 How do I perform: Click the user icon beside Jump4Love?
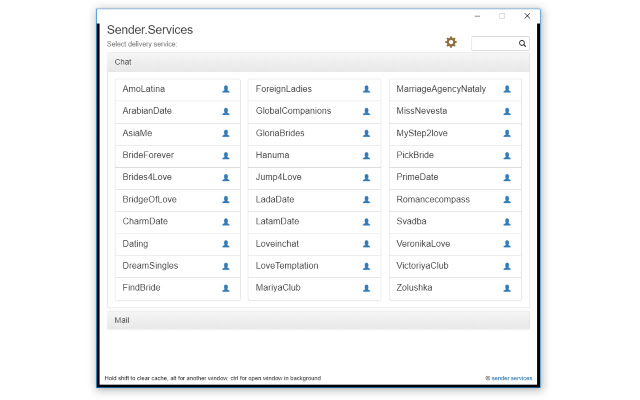(367, 177)
